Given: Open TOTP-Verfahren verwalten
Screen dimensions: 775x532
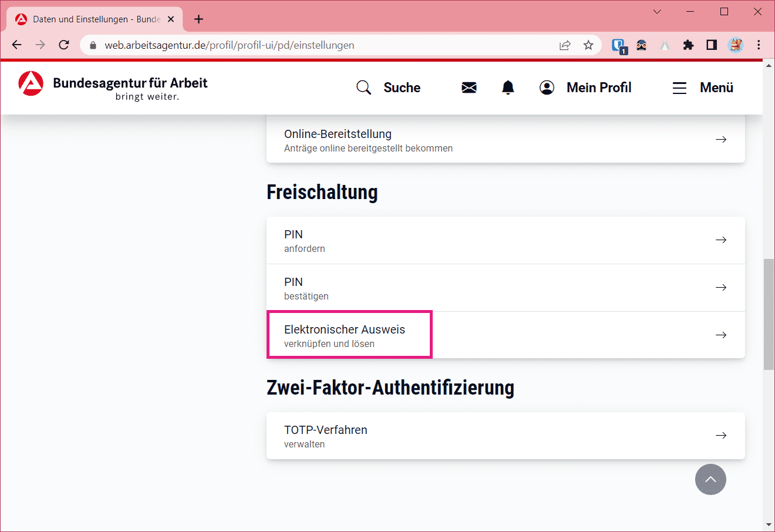Looking at the screenshot, I should point(505,436).
